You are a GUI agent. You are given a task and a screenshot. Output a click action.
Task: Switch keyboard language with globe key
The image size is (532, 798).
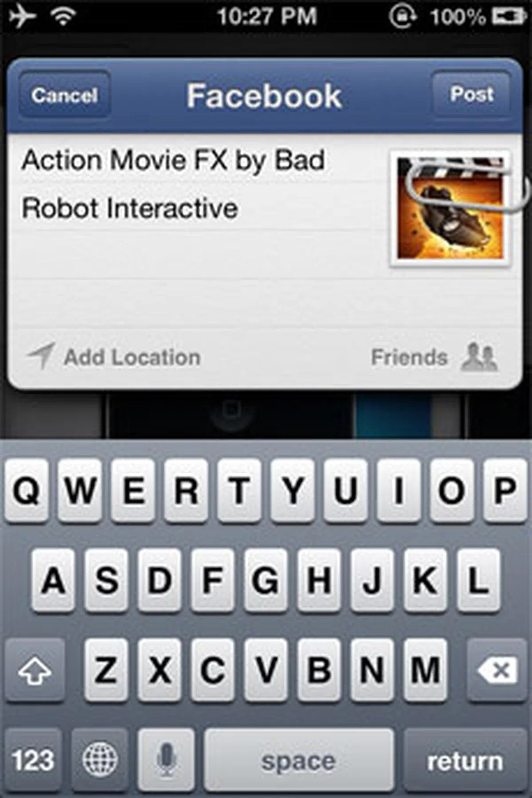coord(100,759)
